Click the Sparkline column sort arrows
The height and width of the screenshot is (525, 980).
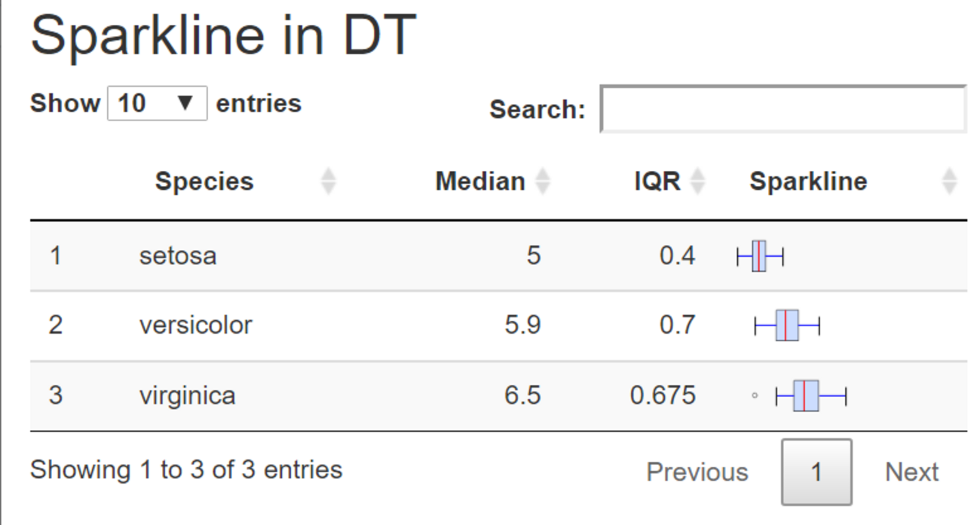(x=949, y=182)
